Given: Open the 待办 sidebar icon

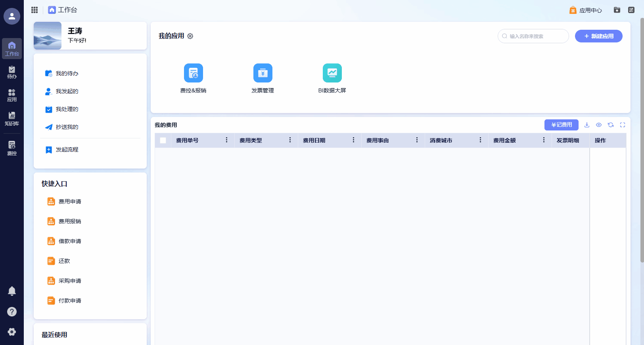Looking at the screenshot, I should click(12, 72).
